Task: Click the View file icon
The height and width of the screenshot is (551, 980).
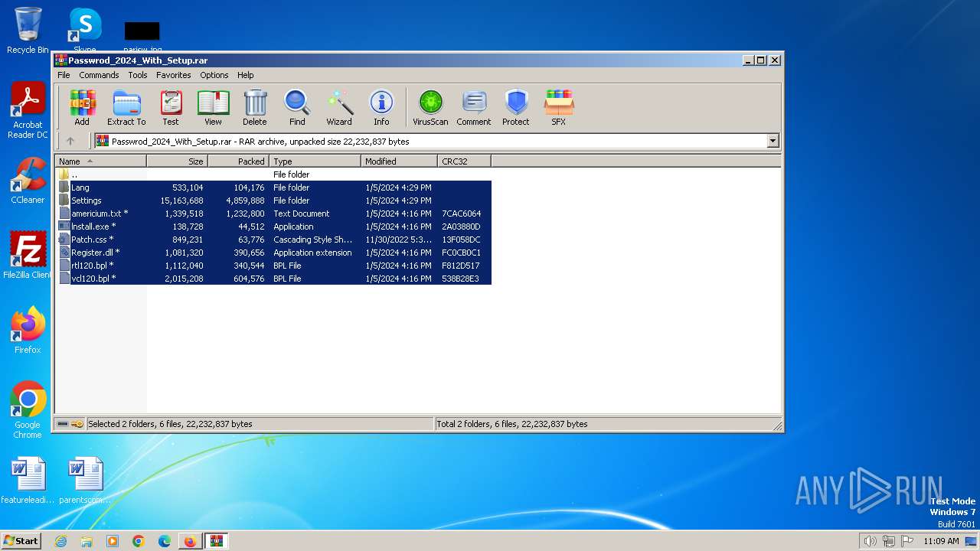Action: (x=213, y=107)
